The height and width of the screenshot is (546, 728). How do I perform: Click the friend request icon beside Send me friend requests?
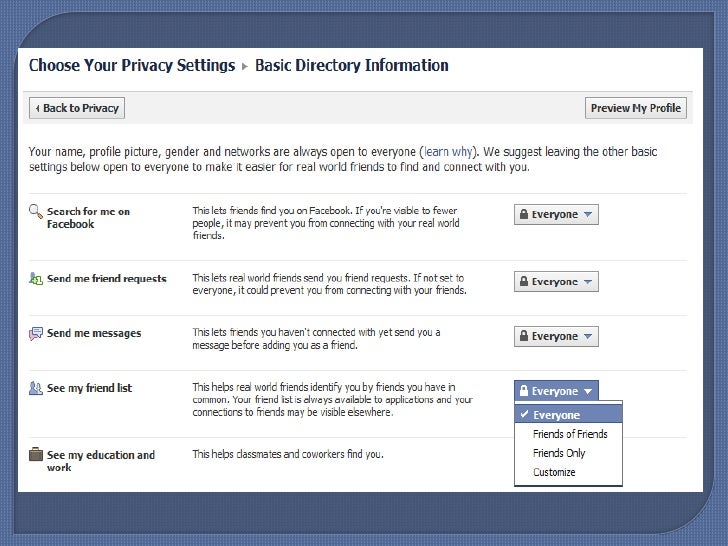tap(36, 279)
